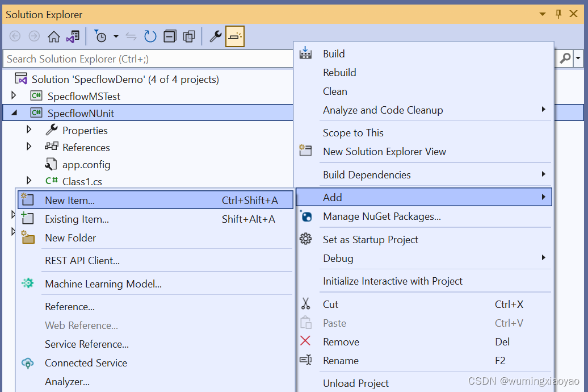Expand the References node

pos(28,147)
